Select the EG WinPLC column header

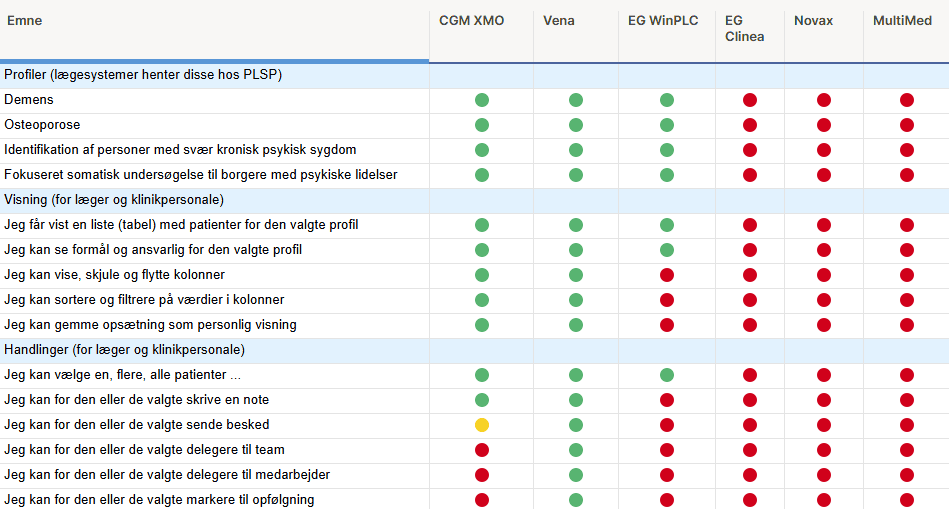[x=663, y=21]
